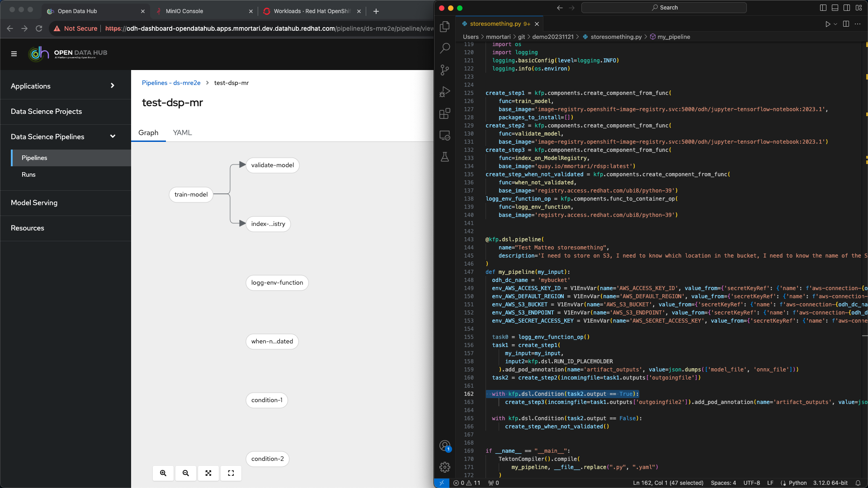Switch to YAML tab

click(x=182, y=132)
